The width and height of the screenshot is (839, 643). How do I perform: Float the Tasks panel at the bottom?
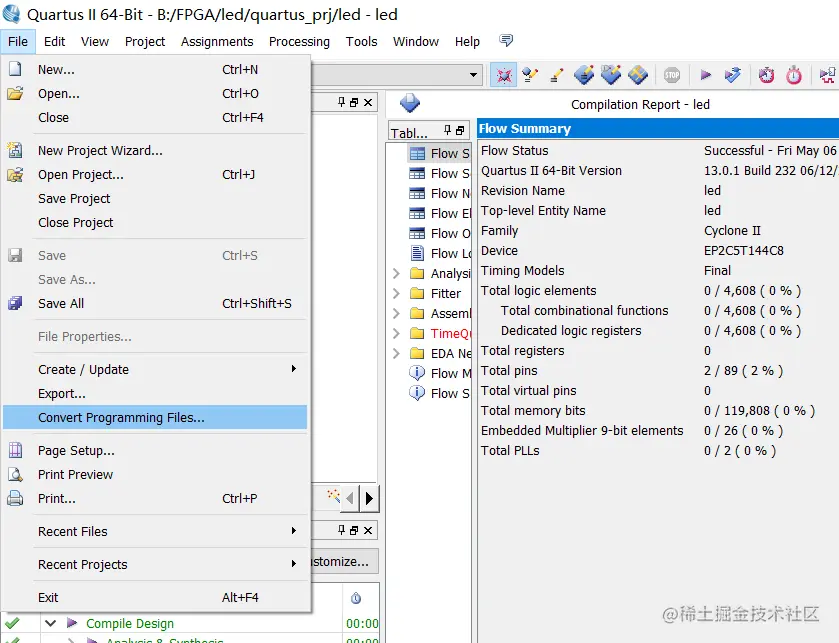354,530
